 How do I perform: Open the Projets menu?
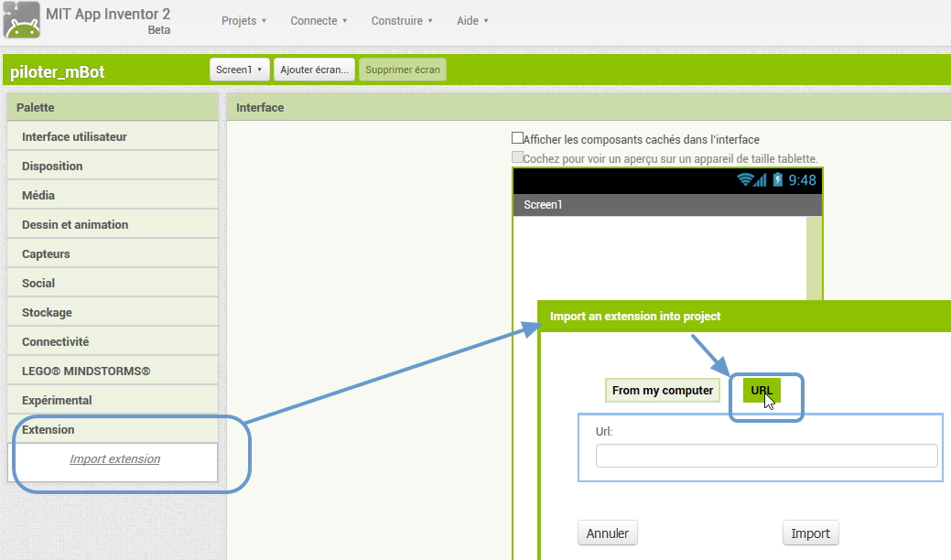(243, 21)
